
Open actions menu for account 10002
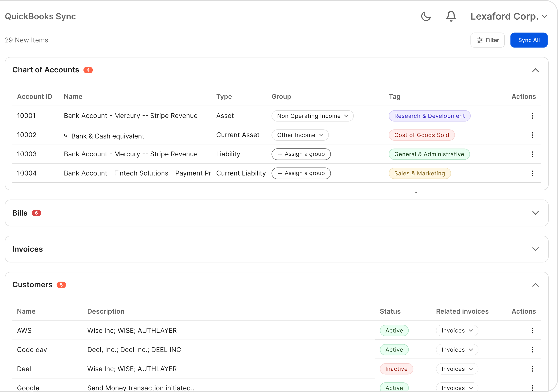(x=532, y=135)
